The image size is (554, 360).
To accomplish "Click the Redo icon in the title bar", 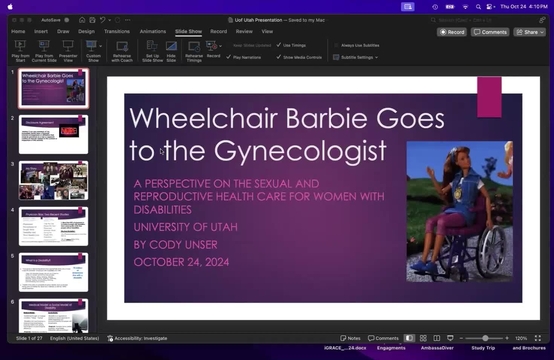I will coord(118,20).
